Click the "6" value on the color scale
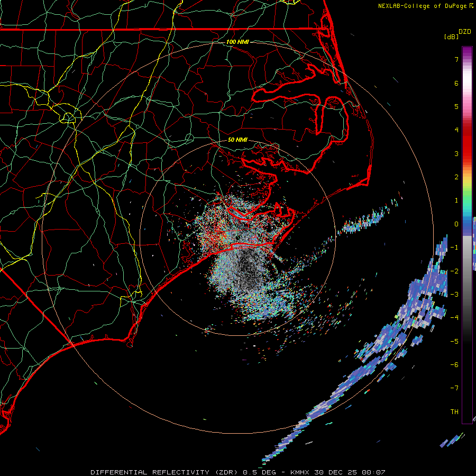 tap(456, 83)
